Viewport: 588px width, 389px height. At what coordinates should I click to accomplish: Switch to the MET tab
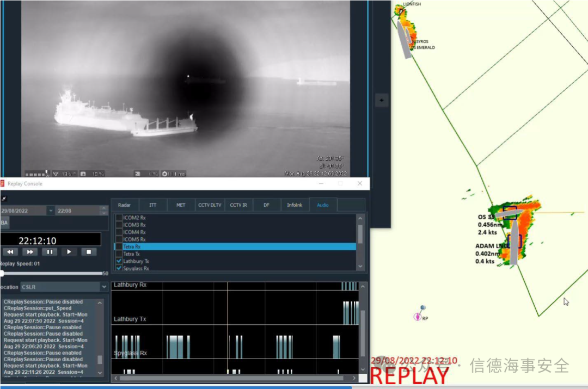(x=181, y=205)
